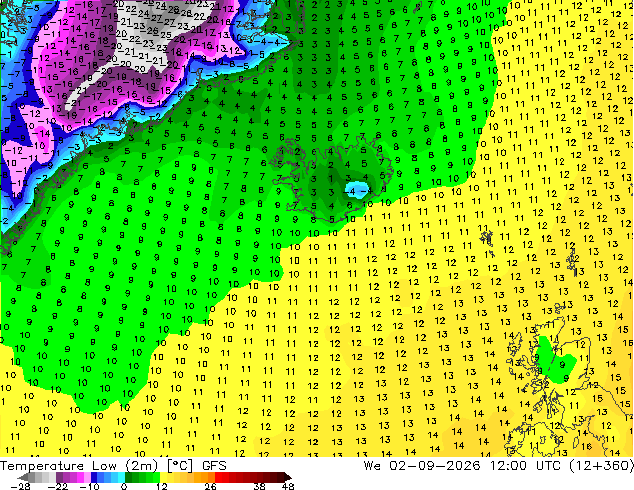Image resolution: width=634 pixels, height=490 pixels.
Task: Click the '12' legend scale value
Action: 162,486
